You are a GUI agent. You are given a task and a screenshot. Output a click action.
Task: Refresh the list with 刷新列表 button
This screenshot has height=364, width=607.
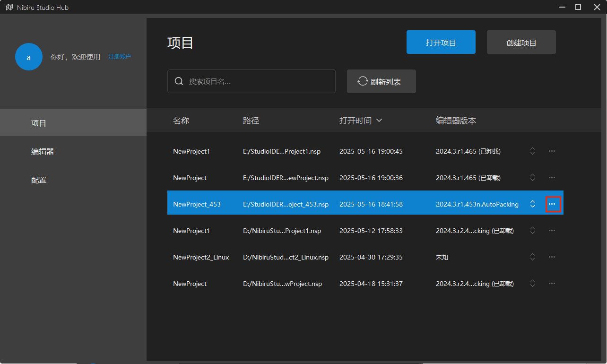point(381,82)
